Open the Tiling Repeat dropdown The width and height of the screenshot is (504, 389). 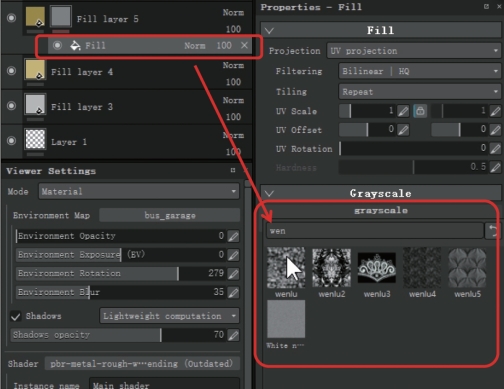(420, 92)
